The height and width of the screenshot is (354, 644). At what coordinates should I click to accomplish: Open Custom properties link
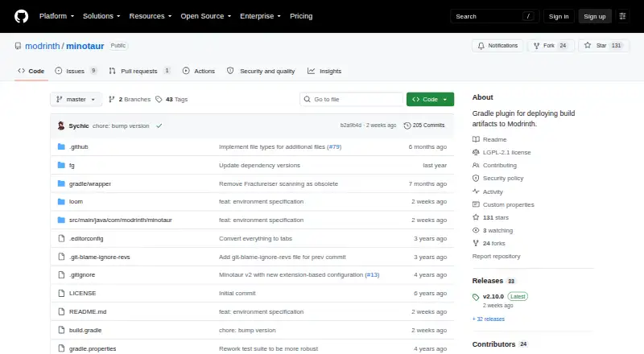(509, 204)
